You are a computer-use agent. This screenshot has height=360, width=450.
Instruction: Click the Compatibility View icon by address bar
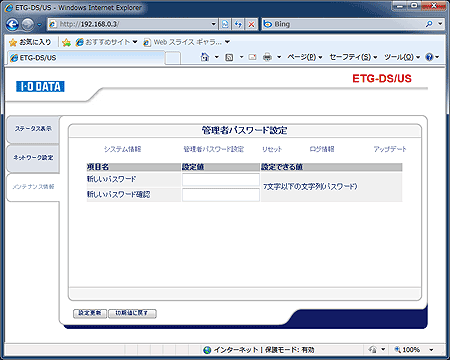coord(225,24)
